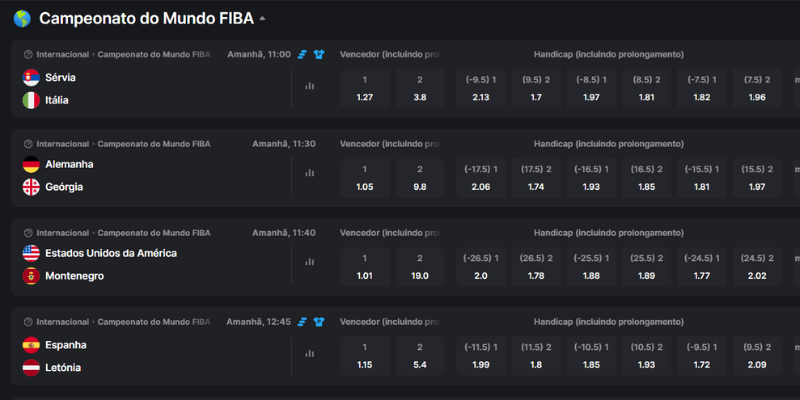Collapse the Campeonato do Mundo FIBA section
Image resolution: width=800 pixels, height=400 pixels.
click(262, 19)
